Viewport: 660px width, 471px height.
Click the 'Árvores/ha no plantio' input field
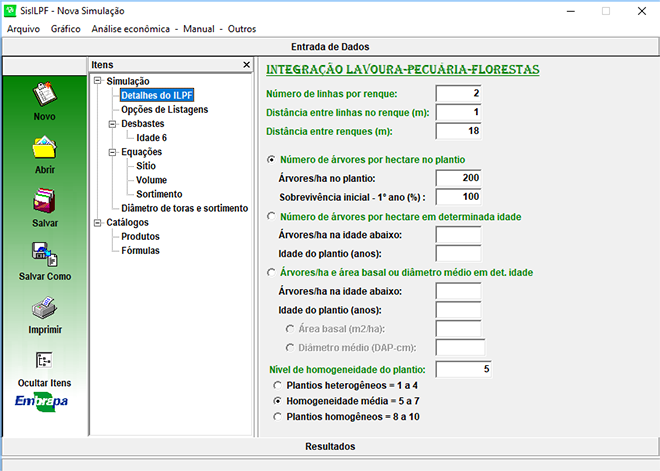[458, 176]
